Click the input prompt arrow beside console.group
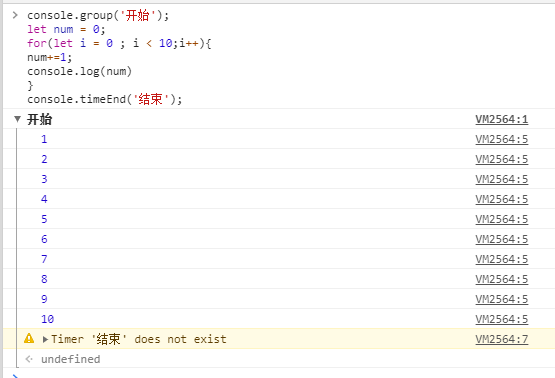 pos(15,15)
